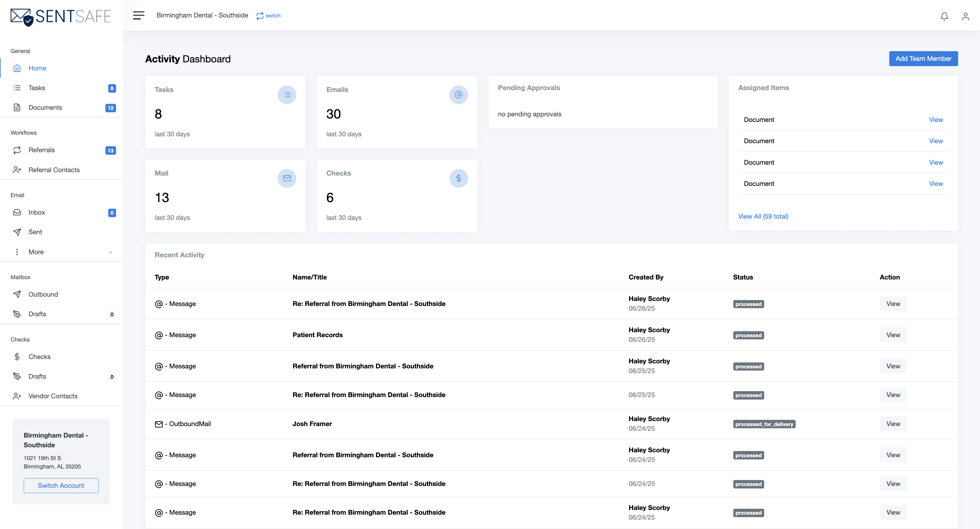Click the Checks dollar-sign sidebar icon
This screenshot has width=980, height=529.
(17, 357)
